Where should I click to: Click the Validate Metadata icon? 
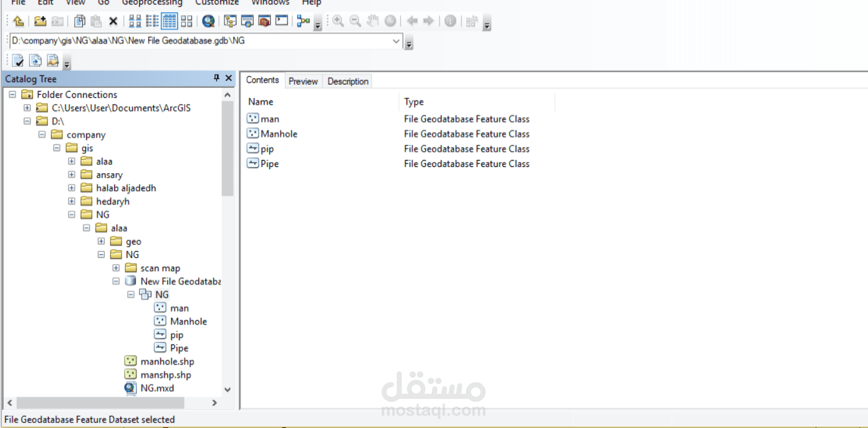pyautogui.click(x=18, y=60)
